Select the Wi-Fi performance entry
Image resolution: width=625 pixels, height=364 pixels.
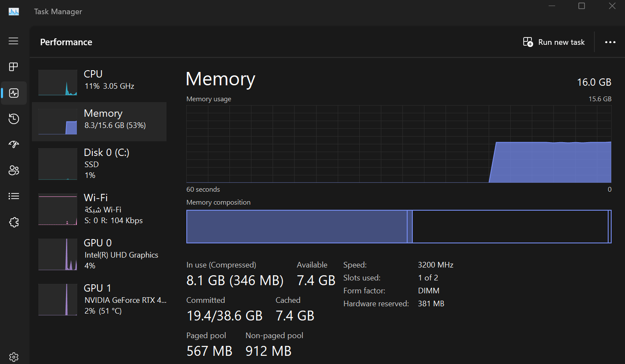(x=99, y=209)
